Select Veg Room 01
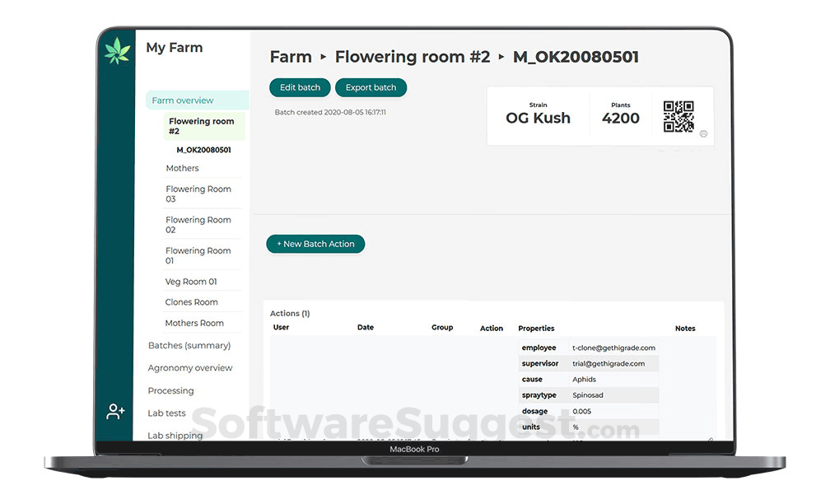 187,281
